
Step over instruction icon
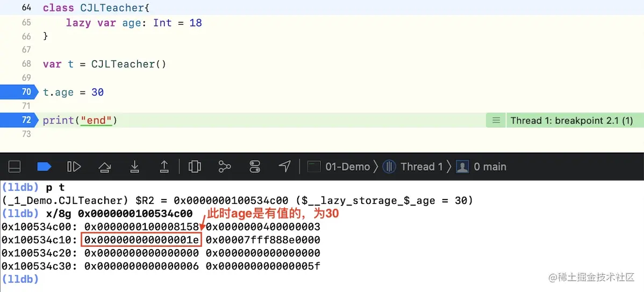105,166
